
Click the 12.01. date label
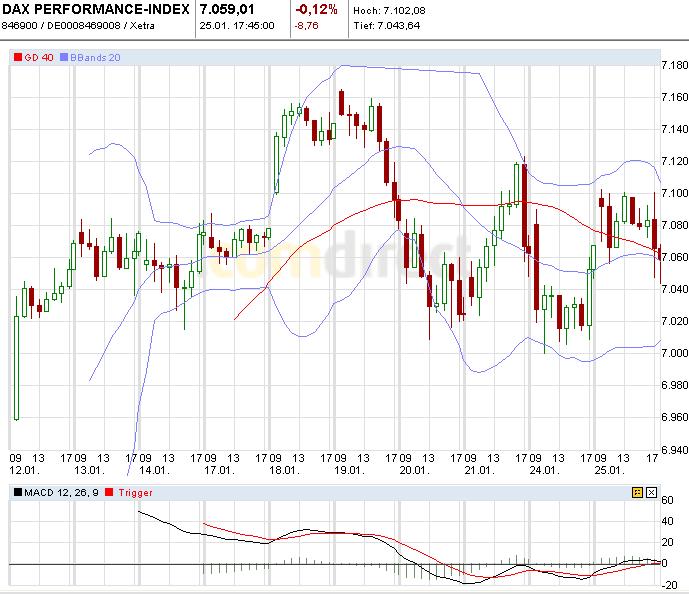(x=25, y=471)
